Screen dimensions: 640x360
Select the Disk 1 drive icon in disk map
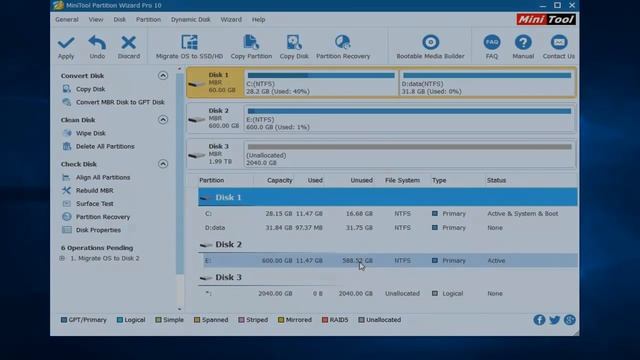point(196,84)
